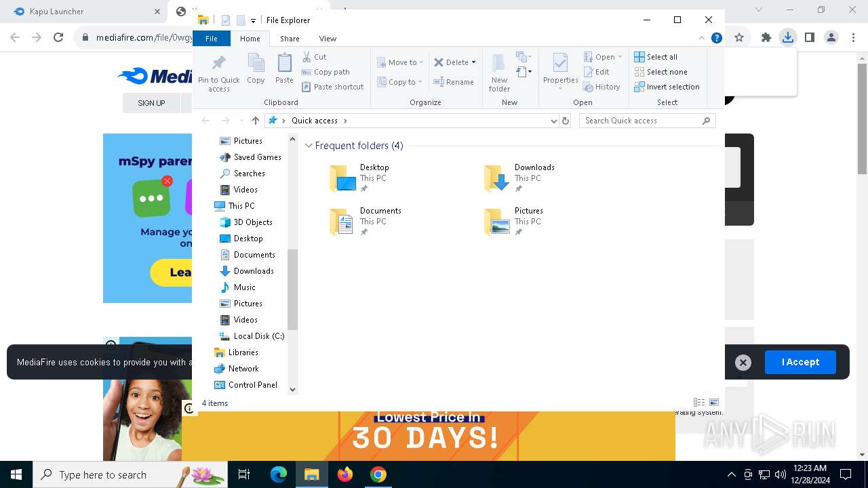868x488 pixels.
Task: Select Searches in navigation pane
Action: pos(242,174)
